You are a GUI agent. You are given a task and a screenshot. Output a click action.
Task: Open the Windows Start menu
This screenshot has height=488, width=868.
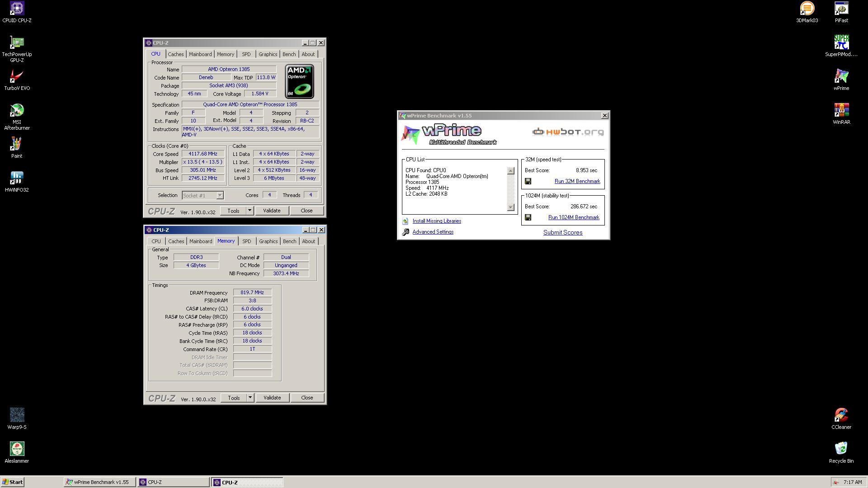pos(13,482)
